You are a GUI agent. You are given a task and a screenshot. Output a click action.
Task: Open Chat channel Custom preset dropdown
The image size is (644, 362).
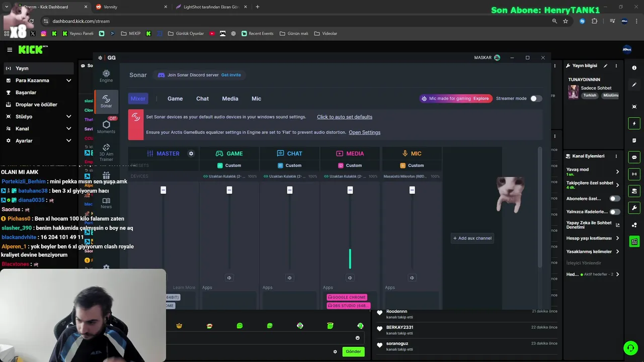point(290,165)
